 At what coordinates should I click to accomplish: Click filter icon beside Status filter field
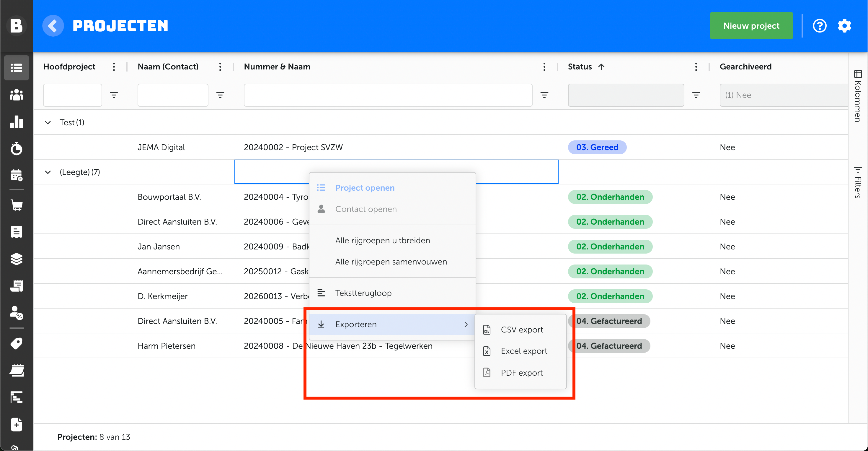click(696, 95)
